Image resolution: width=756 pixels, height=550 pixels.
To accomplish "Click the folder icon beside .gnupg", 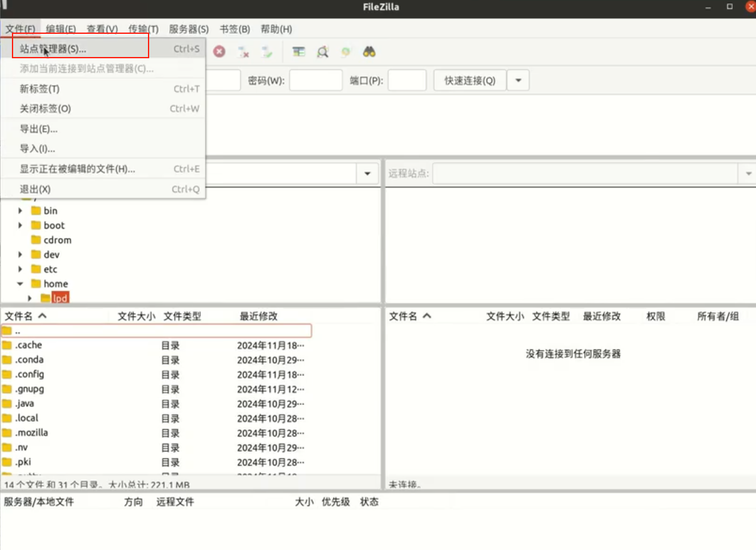I will tap(7, 389).
